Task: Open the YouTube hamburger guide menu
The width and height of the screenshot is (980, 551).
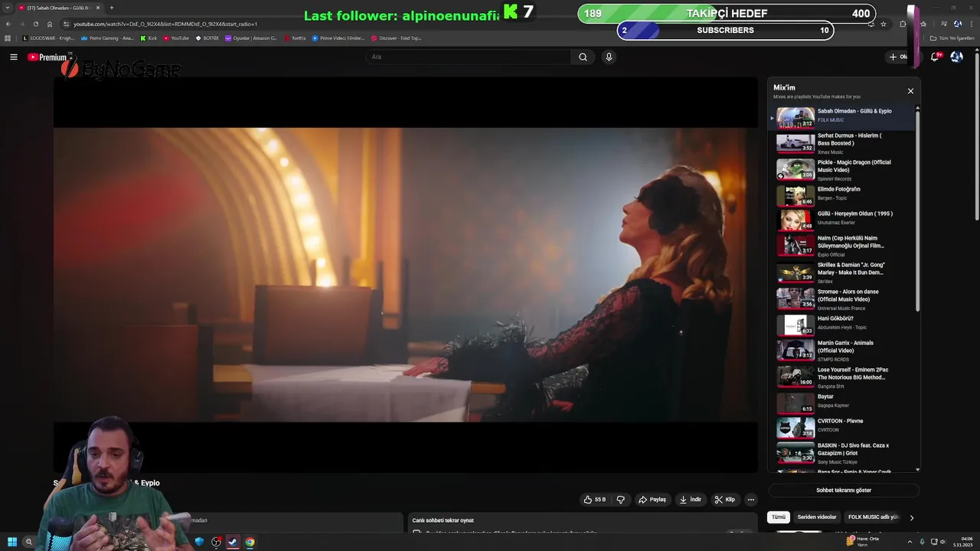Action: click(x=13, y=57)
